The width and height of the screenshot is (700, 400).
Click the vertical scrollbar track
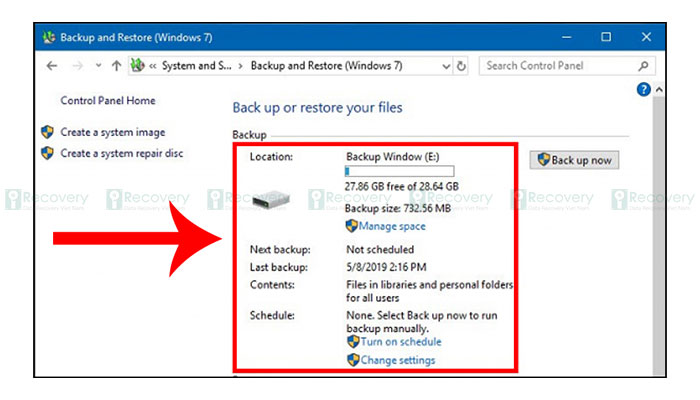tap(659, 237)
